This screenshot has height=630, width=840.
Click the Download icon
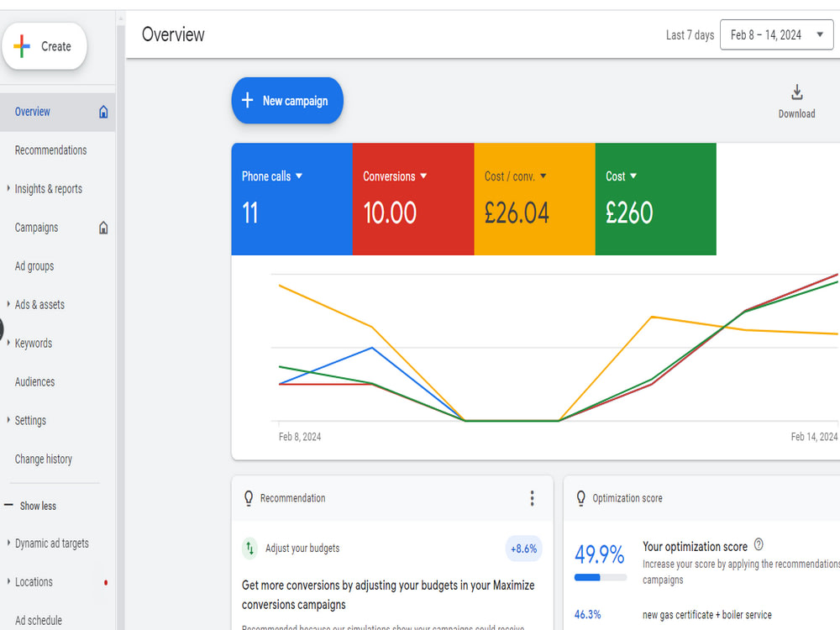(x=796, y=92)
